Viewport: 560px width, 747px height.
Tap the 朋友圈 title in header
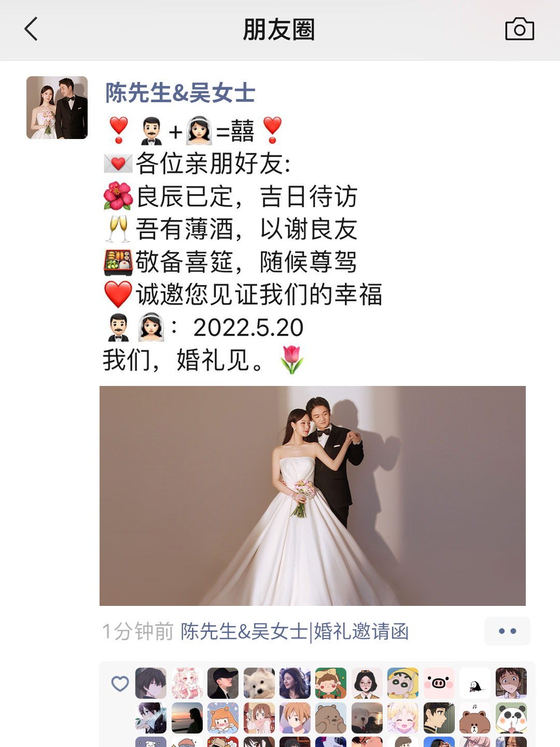pos(279,30)
